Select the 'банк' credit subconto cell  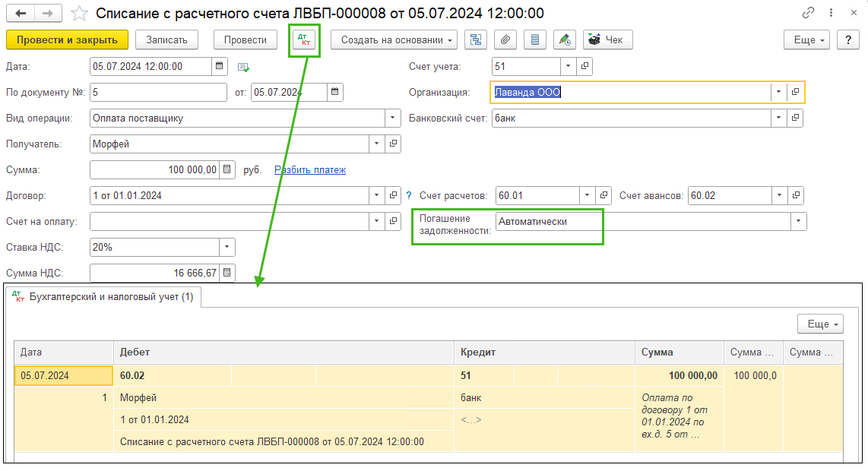click(545, 397)
